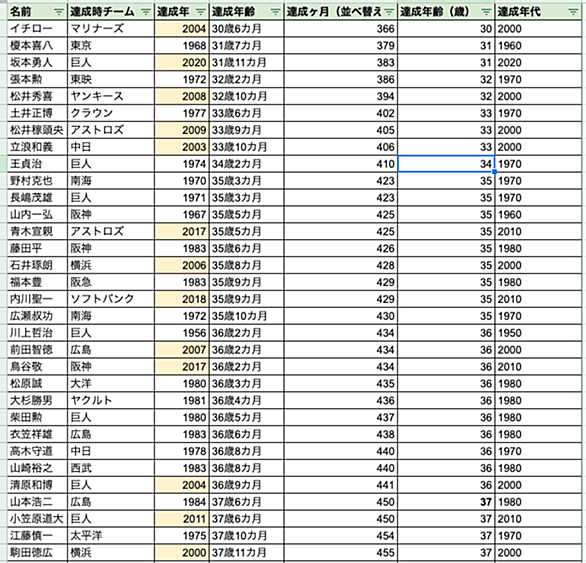The image size is (586, 563).
Task: Select the cell 高木守道
Action: [37, 451]
